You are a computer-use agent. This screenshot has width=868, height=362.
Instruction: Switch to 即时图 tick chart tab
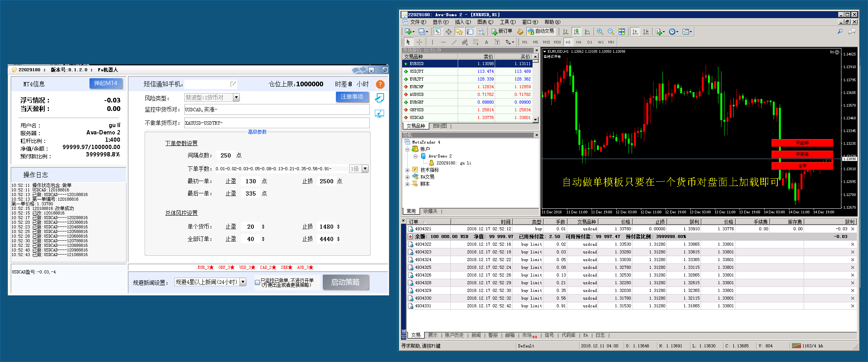coord(440,126)
